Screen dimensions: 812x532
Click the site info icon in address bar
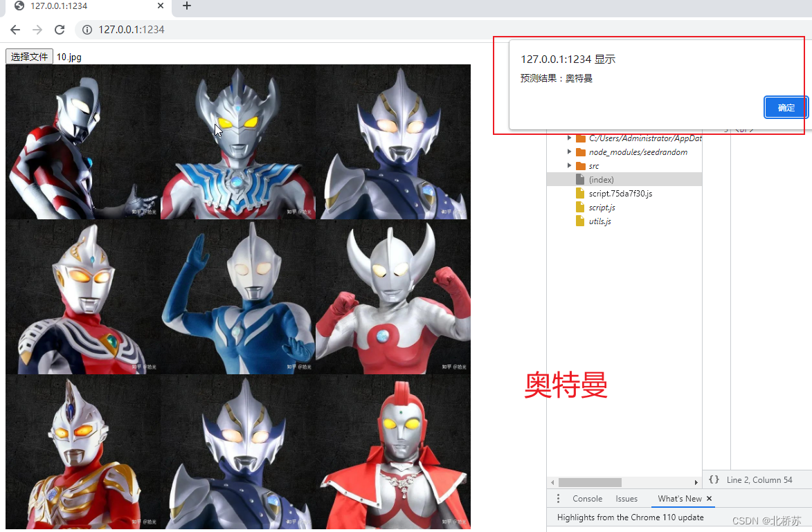click(87, 30)
